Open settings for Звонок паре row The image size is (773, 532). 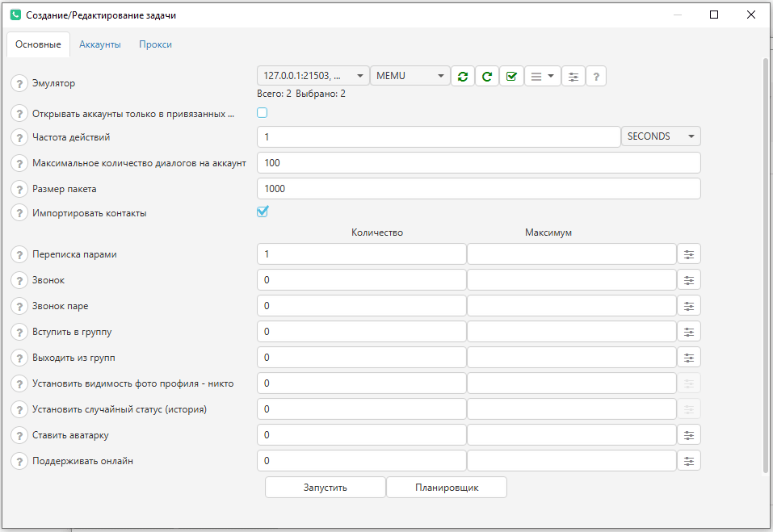[x=689, y=306]
